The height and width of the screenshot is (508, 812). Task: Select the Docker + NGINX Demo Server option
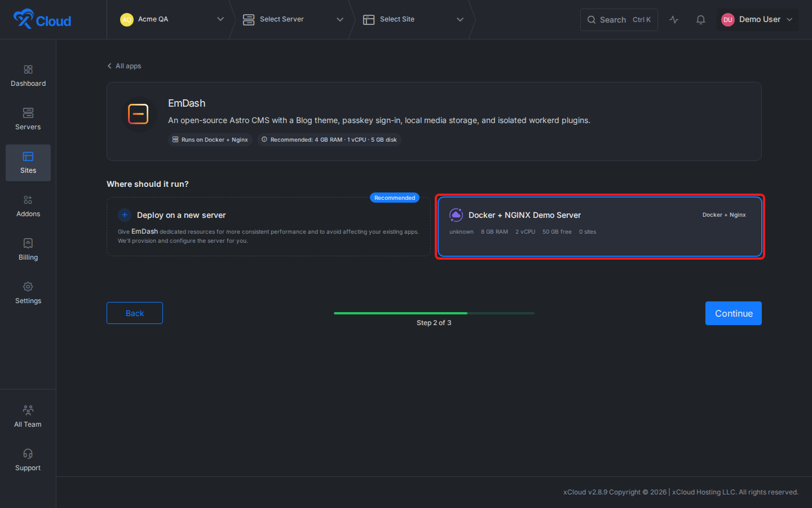click(x=600, y=227)
